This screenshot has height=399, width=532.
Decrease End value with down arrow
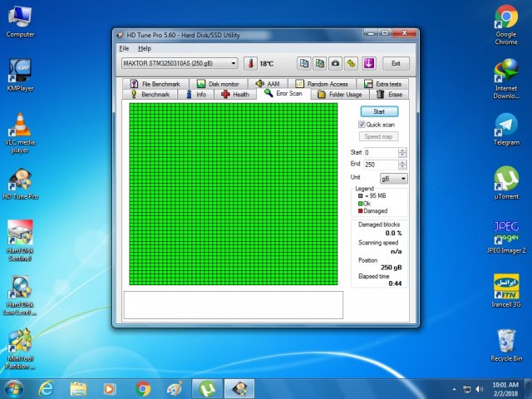point(403,166)
